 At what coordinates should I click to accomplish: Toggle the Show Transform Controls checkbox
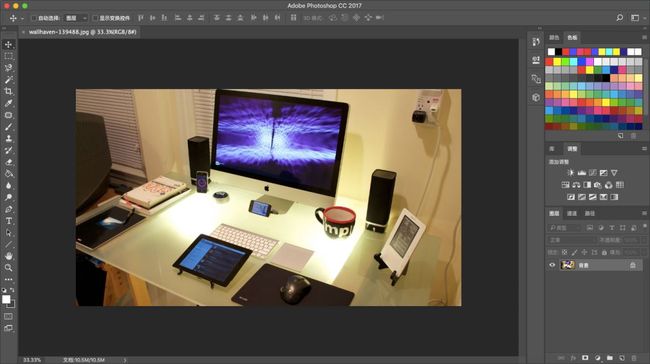click(95, 18)
